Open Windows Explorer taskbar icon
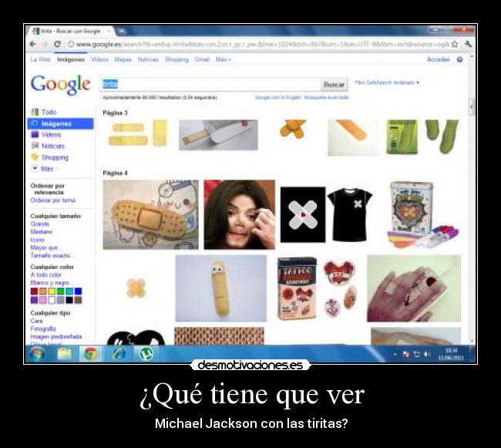The width and height of the screenshot is (501, 448). click(x=65, y=354)
